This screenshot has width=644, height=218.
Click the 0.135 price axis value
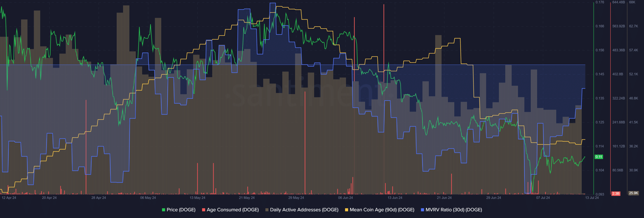tap(600, 98)
